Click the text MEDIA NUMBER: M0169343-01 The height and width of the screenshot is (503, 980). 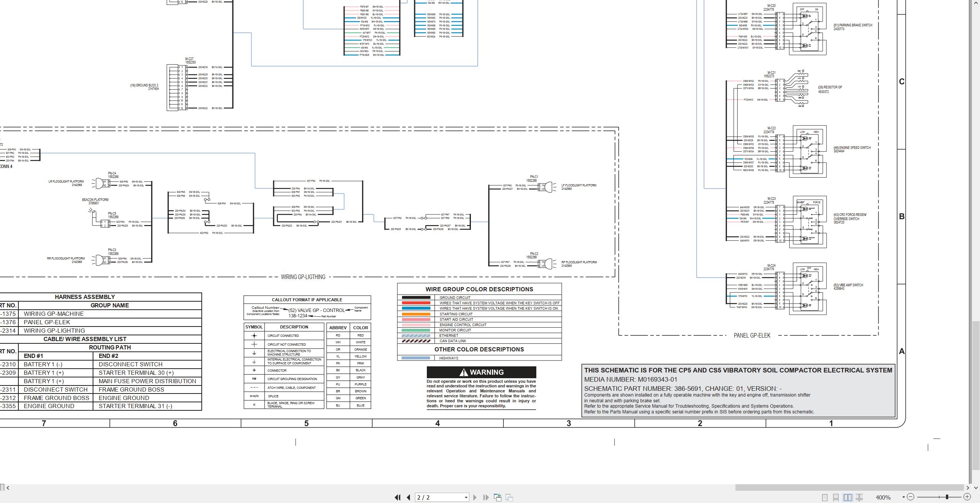[x=630, y=379]
